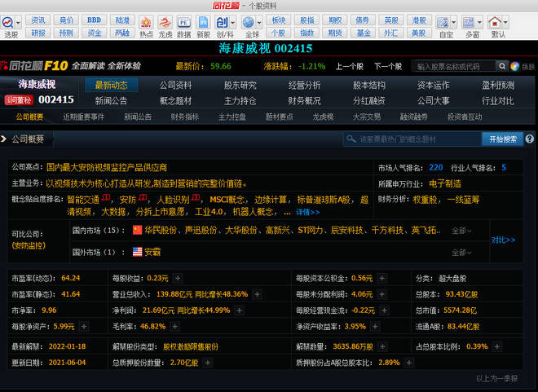Viewport: 538px width, 392px height.
Task: Go to 下一个股 next stock
Action: pyautogui.click(x=388, y=66)
